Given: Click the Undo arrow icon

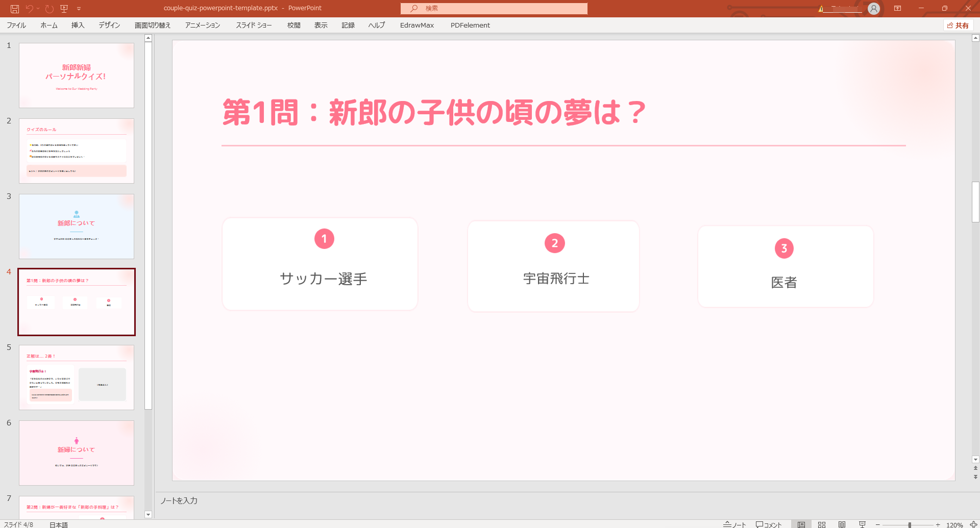Looking at the screenshot, I should 29,9.
